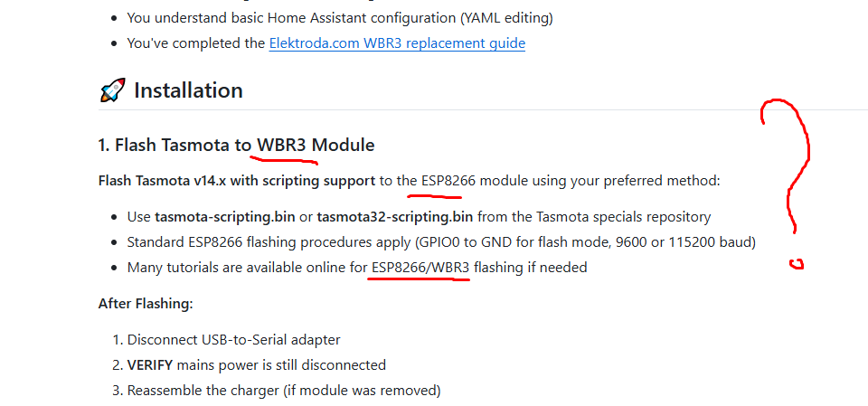Click the red dot below the question mark
The image size is (868, 406).
coord(797,264)
